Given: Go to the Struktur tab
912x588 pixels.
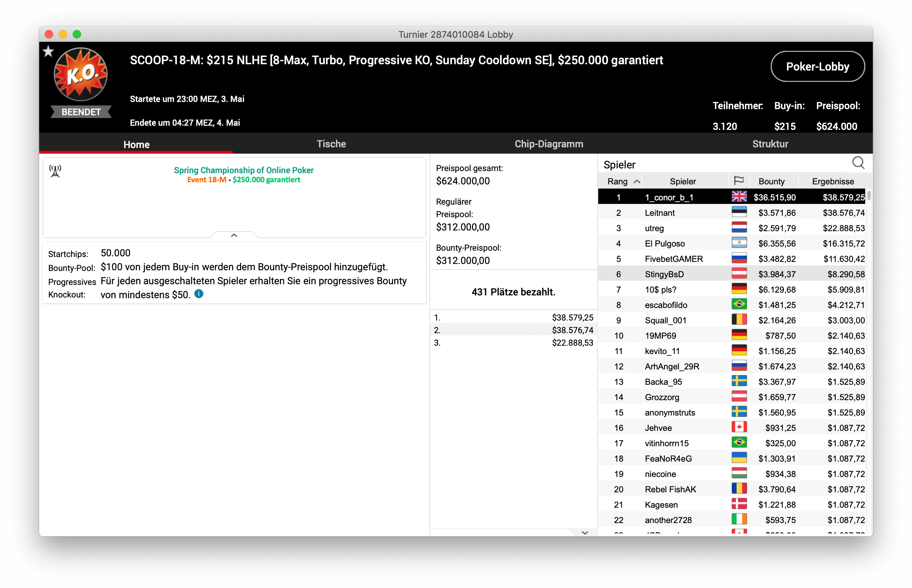Looking at the screenshot, I should point(770,144).
